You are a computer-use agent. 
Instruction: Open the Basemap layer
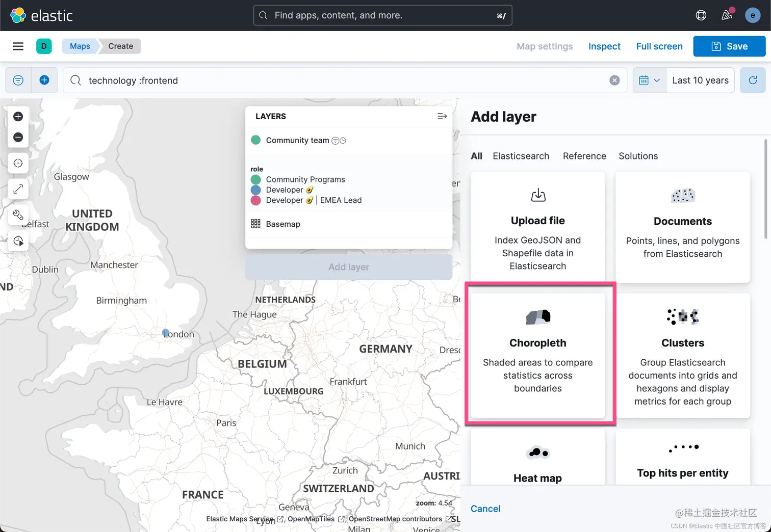283,224
